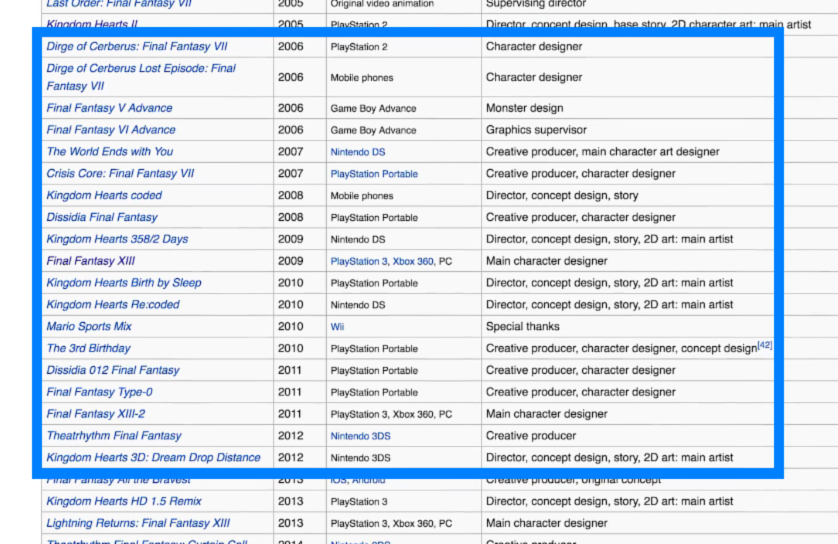Select 'PlayStation 3' in Kingdom Hearts HD row
The image size is (838, 544).
pyautogui.click(x=359, y=502)
